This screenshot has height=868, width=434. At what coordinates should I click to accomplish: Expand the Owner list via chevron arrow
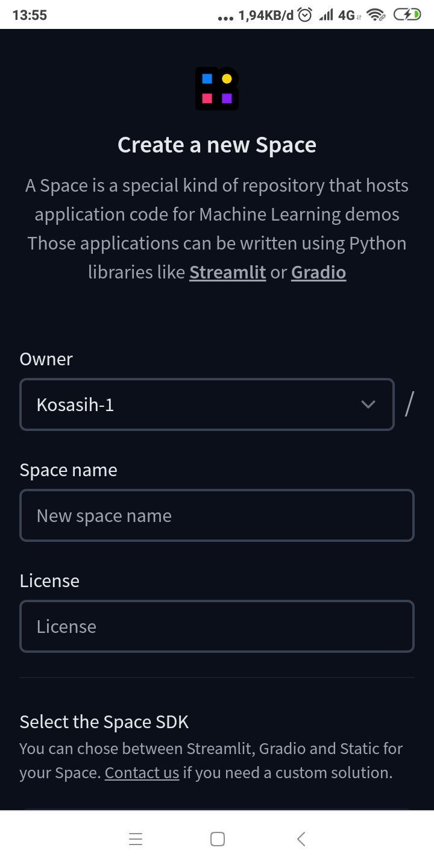[368, 404]
